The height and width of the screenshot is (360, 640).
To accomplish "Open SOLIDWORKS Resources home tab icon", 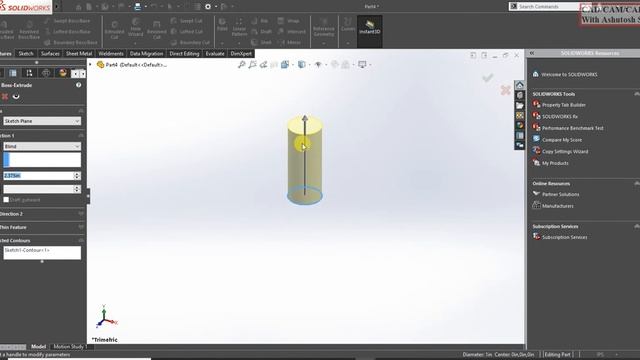I will [520, 85].
